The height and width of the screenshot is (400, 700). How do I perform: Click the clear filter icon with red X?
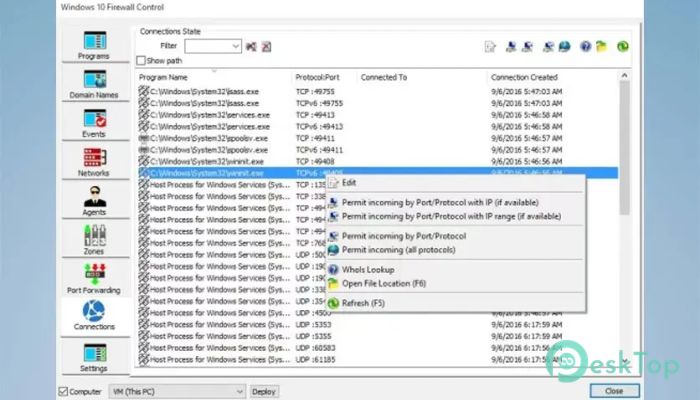267,46
